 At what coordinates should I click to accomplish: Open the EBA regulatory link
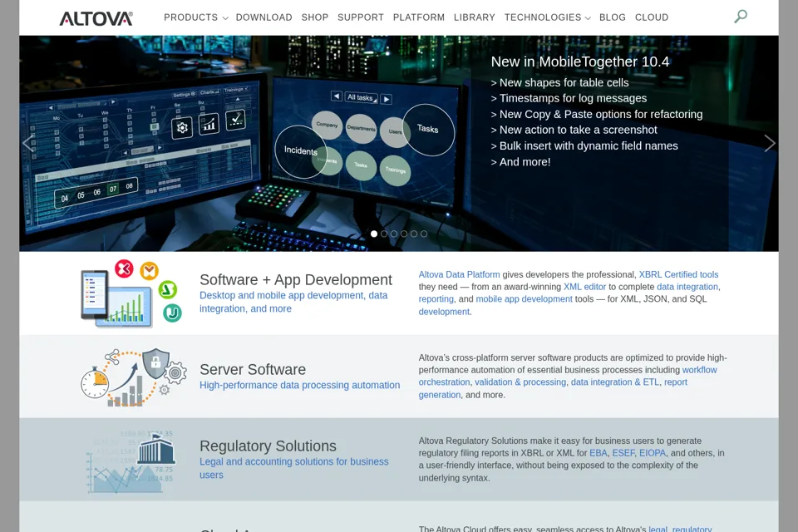click(598, 452)
